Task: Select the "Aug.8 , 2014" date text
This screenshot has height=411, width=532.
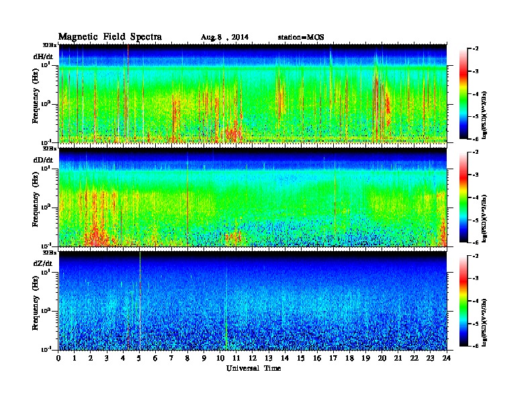Action: tap(224, 38)
